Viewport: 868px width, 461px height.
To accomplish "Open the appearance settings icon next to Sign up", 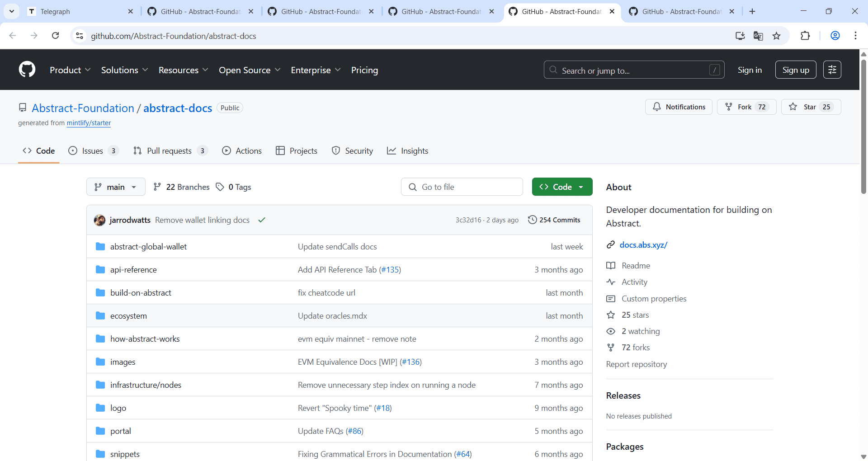I will (x=832, y=70).
